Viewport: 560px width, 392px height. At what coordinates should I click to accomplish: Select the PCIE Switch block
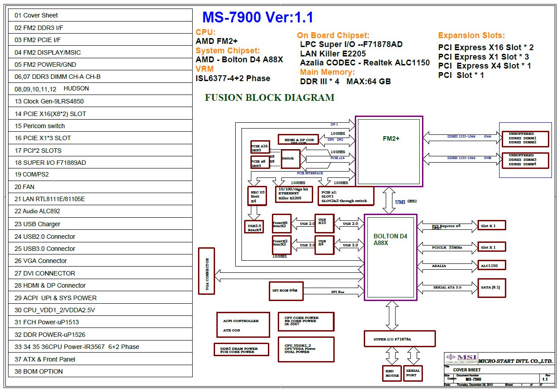(290, 159)
